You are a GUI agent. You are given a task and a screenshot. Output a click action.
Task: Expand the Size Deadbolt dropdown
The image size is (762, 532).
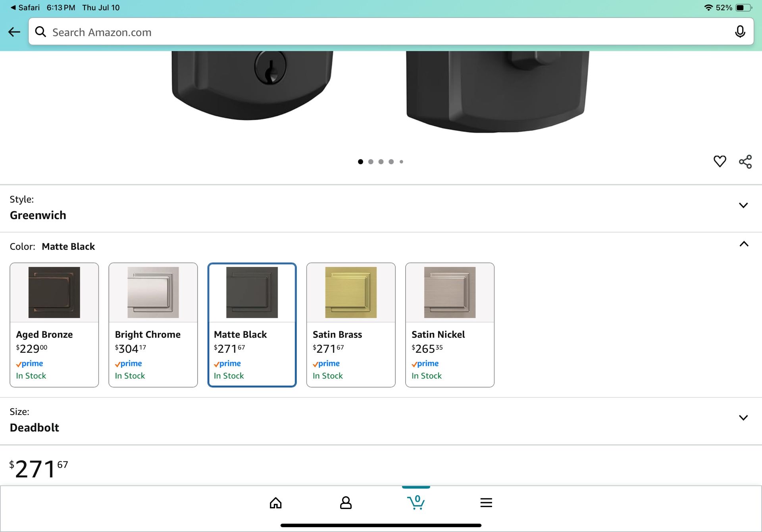pos(743,418)
